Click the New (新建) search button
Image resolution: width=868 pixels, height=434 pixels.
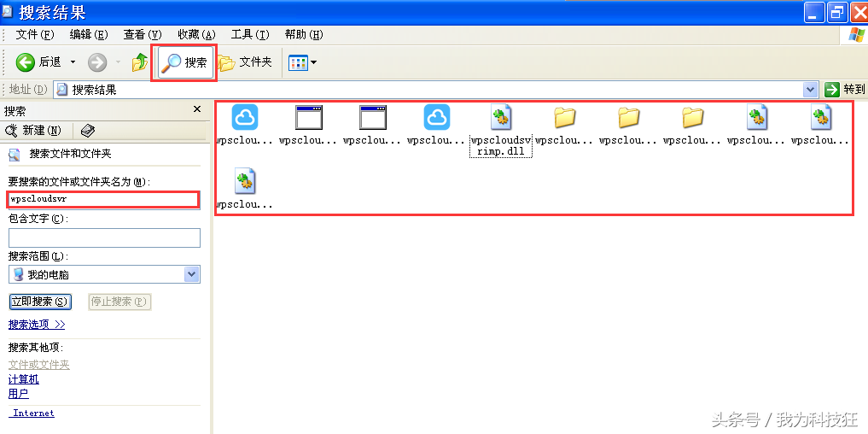click(34, 131)
